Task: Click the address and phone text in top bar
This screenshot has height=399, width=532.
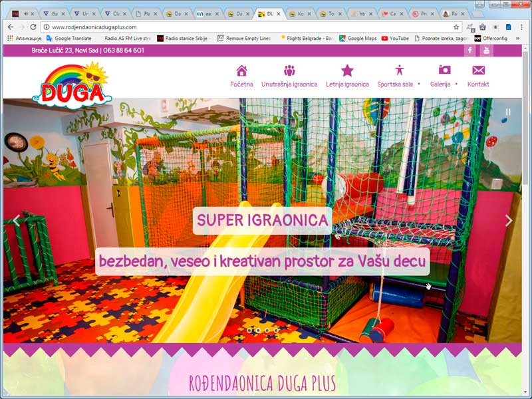Action: click(x=88, y=51)
